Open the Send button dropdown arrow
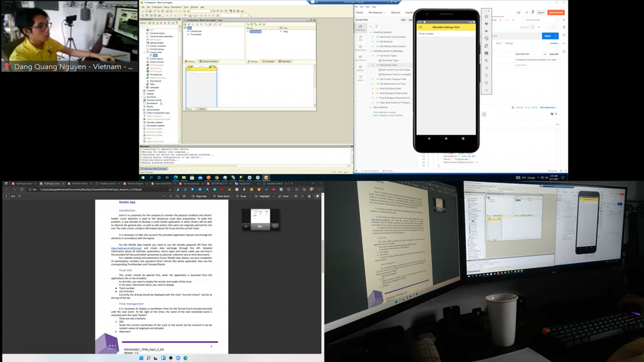 pos(556,36)
